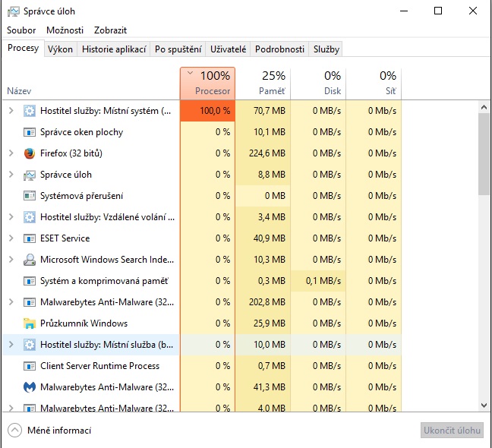The image size is (492, 448).
Task: Click the Firefox icon in process list
Action: 30,153
